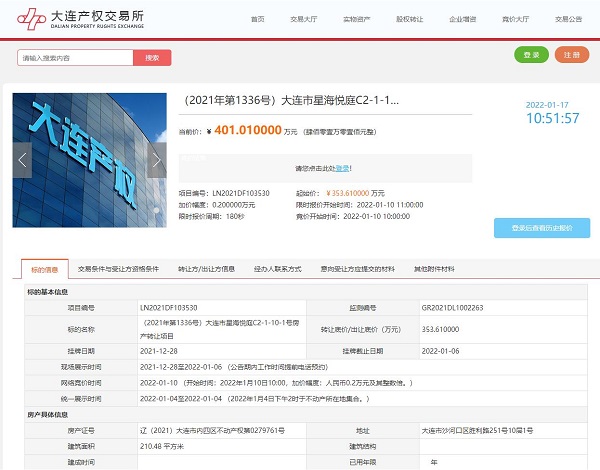Click the 标的名称 value cell in table

[222, 330]
